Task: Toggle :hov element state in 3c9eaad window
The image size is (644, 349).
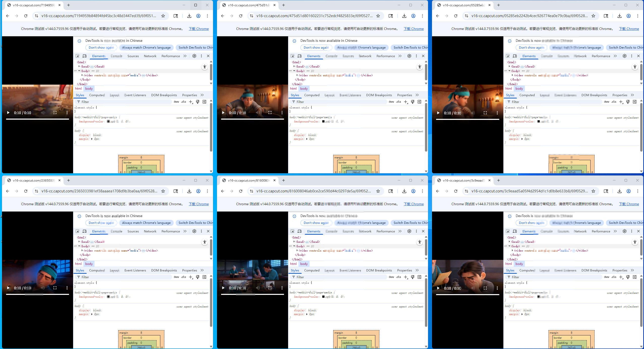Action: (x=606, y=277)
